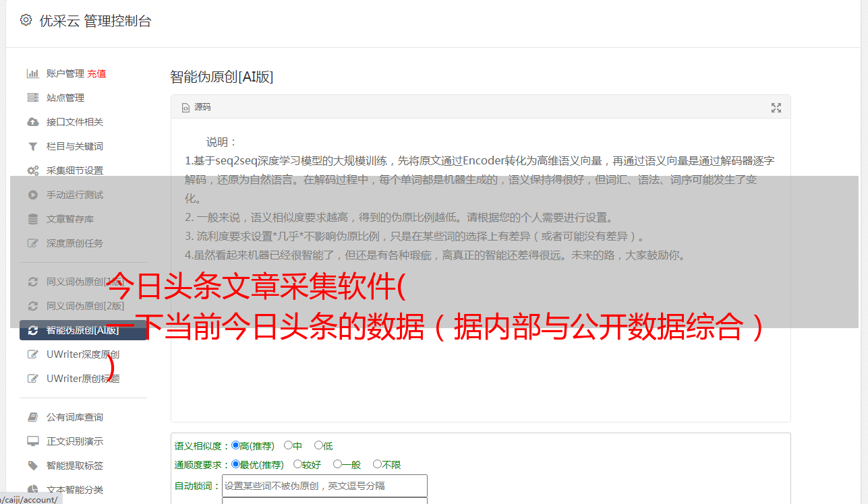Click the funnel icon for 栏目与关键词
The height and width of the screenshot is (504, 868).
pyautogui.click(x=32, y=146)
